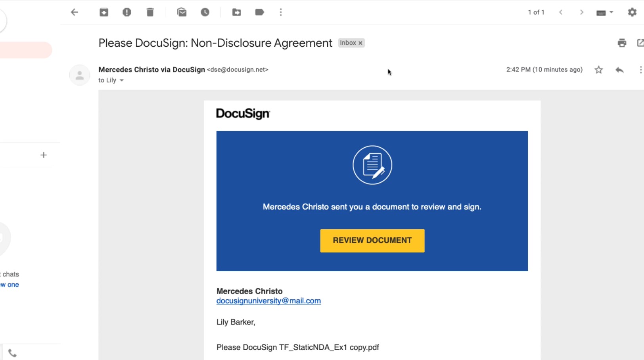Snooze this email with the clock icon
This screenshot has height=360, width=644.
205,12
